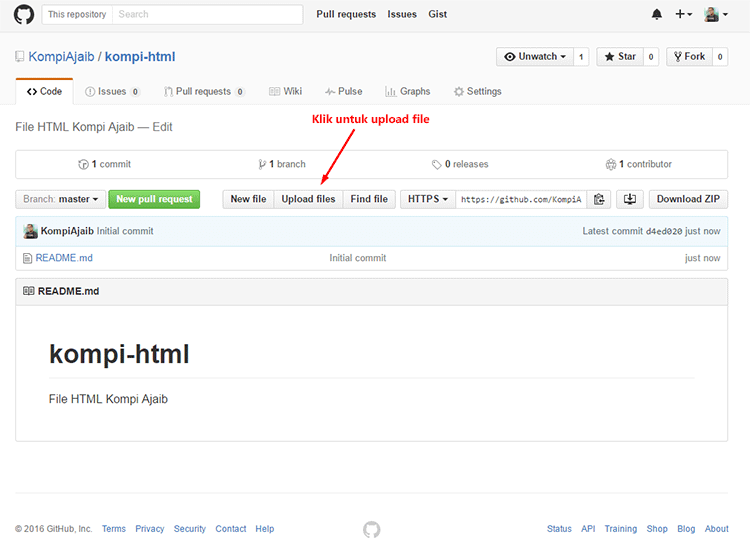The width and height of the screenshot is (750, 553).
Task: Switch to the Pull requests tab
Action: coord(204,91)
